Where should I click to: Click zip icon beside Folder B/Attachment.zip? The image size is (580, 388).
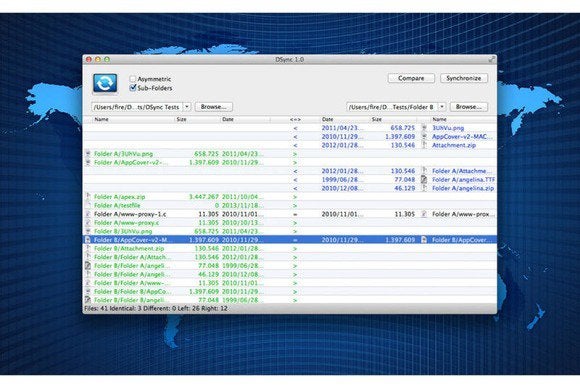tap(88, 249)
